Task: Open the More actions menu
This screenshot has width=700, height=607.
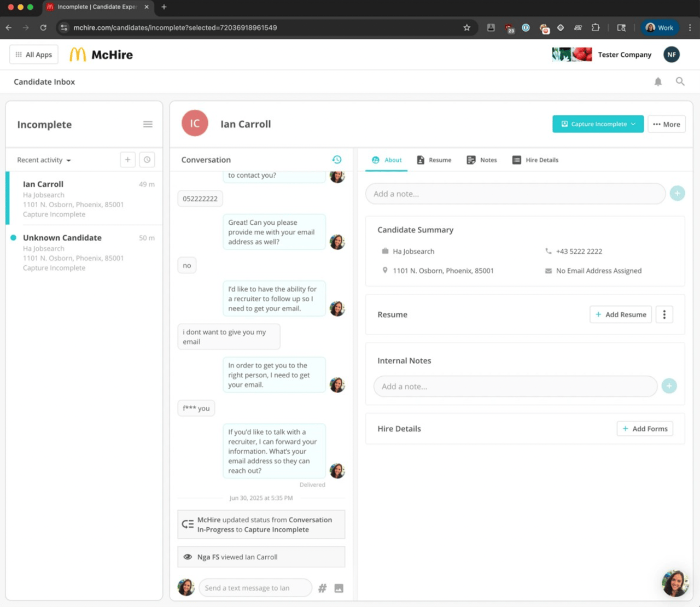Action: [667, 124]
